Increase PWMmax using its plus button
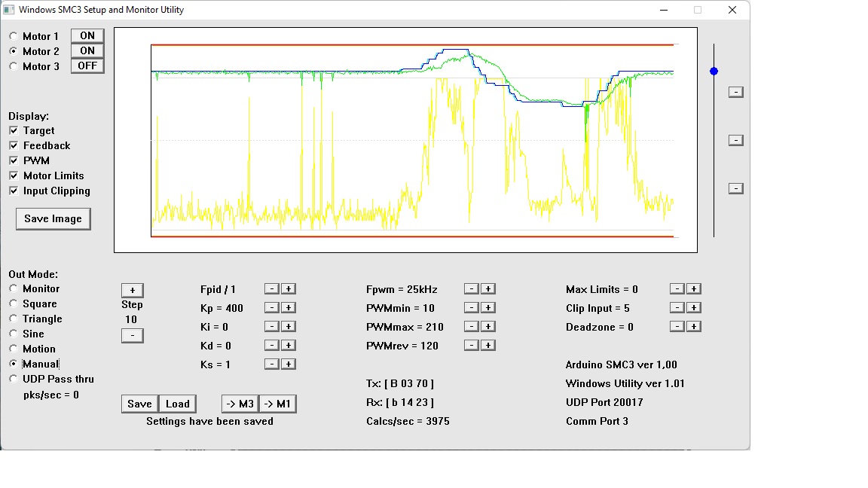The height and width of the screenshot is (488, 868). click(x=487, y=327)
